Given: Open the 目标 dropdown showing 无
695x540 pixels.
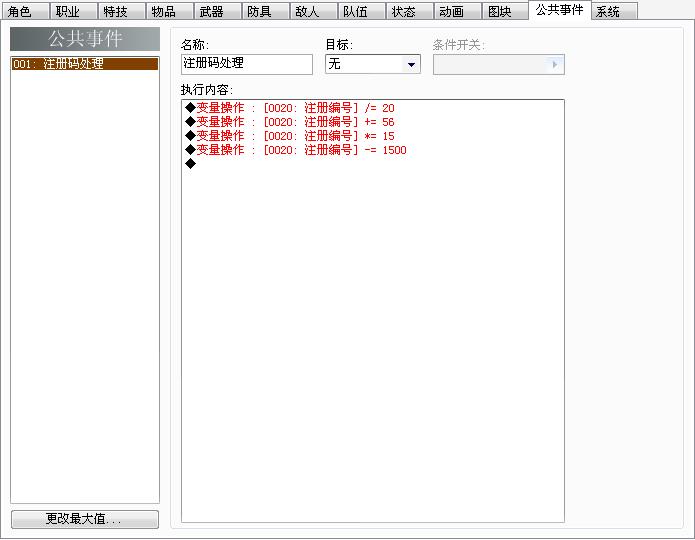Looking at the screenshot, I should point(373,64).
